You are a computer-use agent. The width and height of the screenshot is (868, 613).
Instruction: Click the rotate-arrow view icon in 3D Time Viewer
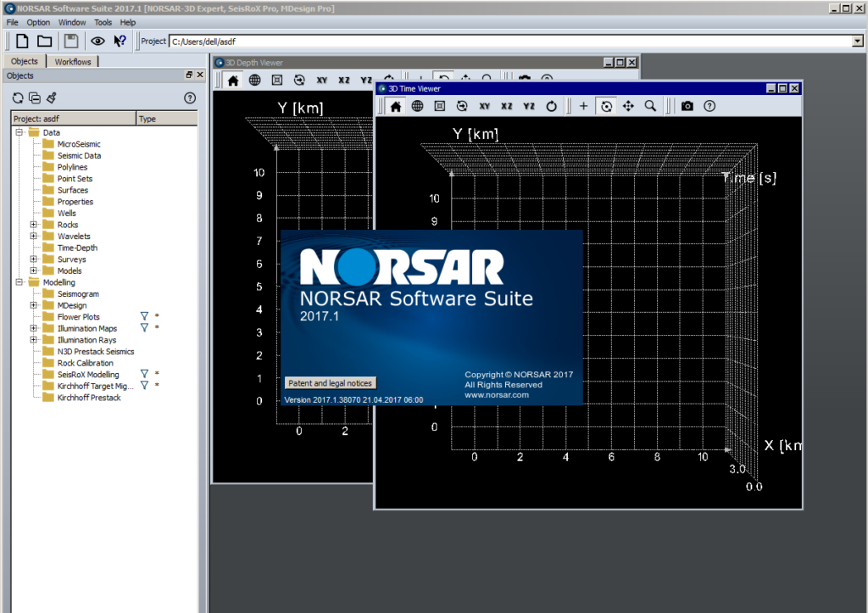point(462,106)
